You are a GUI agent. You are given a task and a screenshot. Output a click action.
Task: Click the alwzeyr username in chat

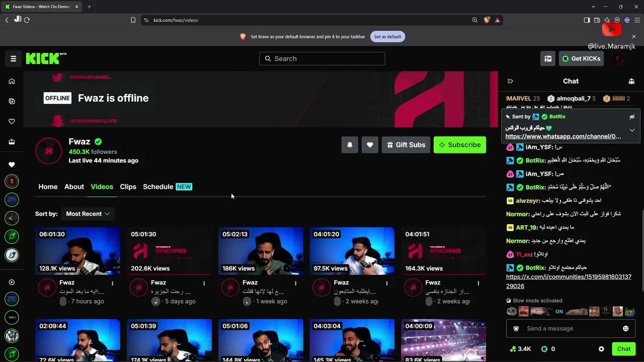pyautogui.click(x=528, y=201)
